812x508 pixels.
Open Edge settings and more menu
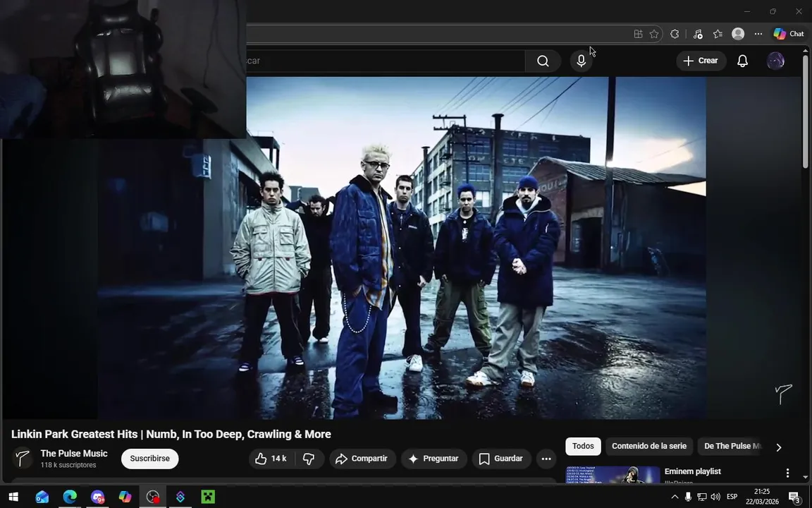click(758, 34)
